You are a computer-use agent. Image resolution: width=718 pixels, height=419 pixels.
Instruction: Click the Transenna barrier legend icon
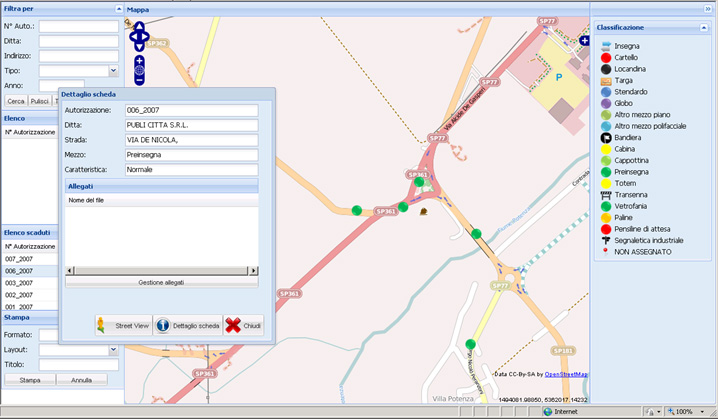606,195
